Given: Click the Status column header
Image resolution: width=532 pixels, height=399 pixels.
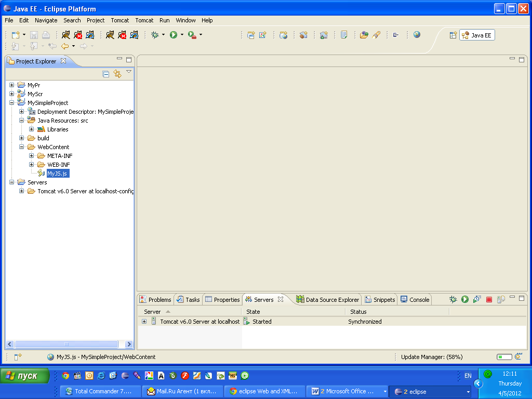Looking at the screenshot, I should (x=397, y=312).
